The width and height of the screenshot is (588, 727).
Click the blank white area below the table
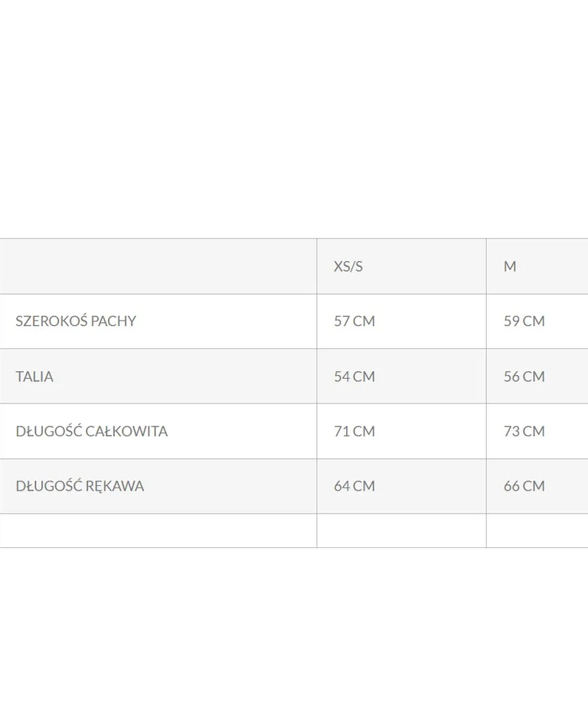(294, 635)
